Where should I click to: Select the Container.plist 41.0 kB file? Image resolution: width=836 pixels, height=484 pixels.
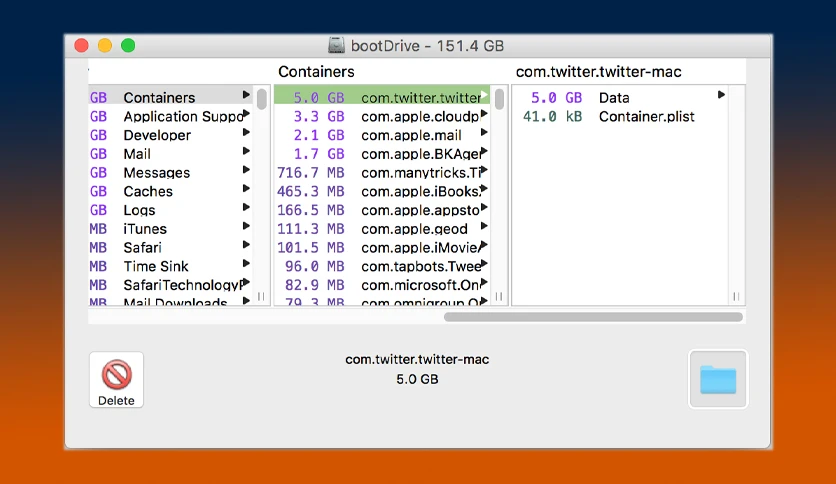coord(620,116)
